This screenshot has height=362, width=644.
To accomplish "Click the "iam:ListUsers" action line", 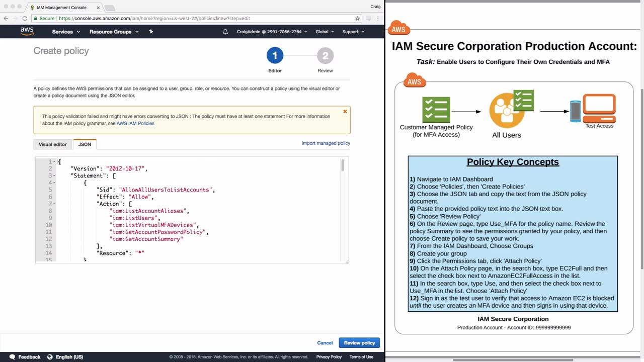I will (x=135, y=218).
